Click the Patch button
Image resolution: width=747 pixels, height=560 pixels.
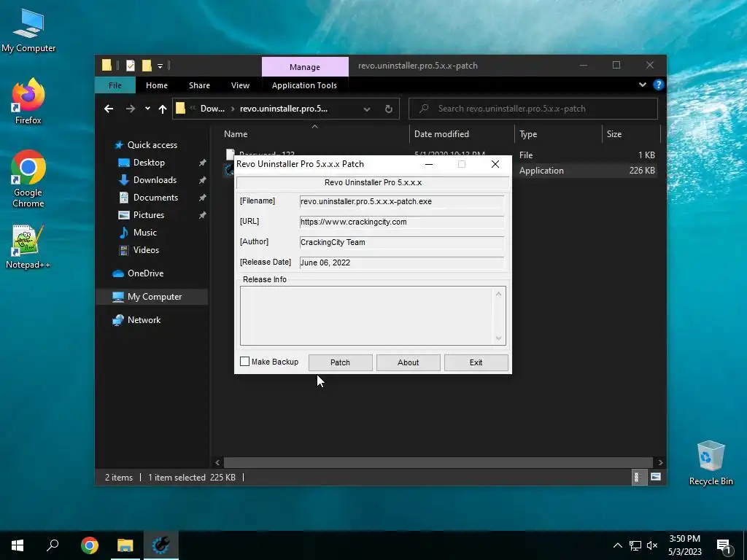[x=340, y=362]
